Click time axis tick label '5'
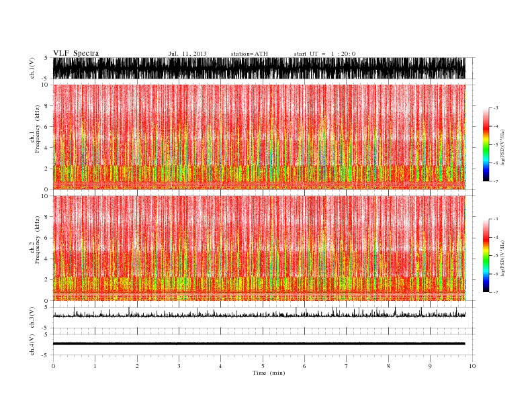The image size is (532, 411). [263, 366]
